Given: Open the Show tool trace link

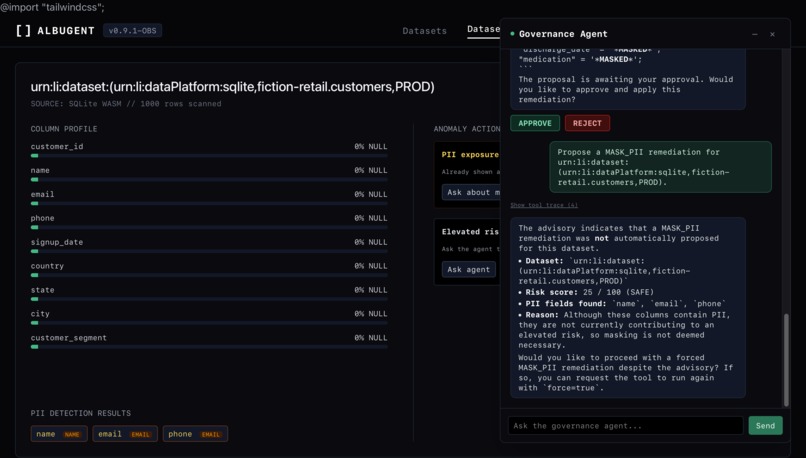Looking at the screenshot, I should (544, 205).
